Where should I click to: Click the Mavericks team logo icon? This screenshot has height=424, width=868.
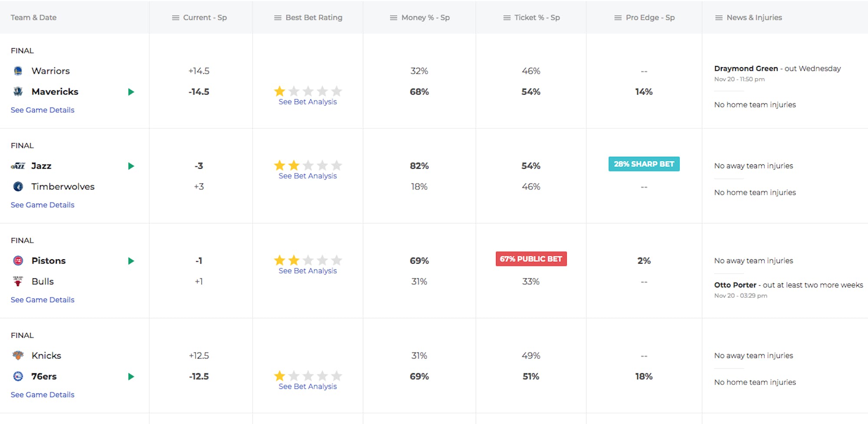click(x=18, y=91)
